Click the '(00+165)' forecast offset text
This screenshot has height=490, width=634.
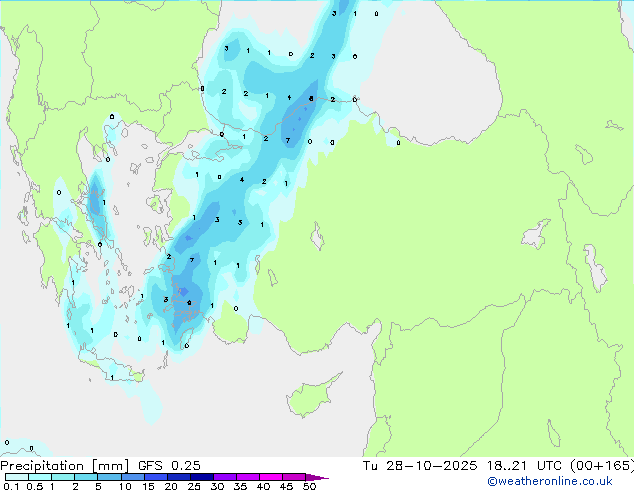click(602, 466)
